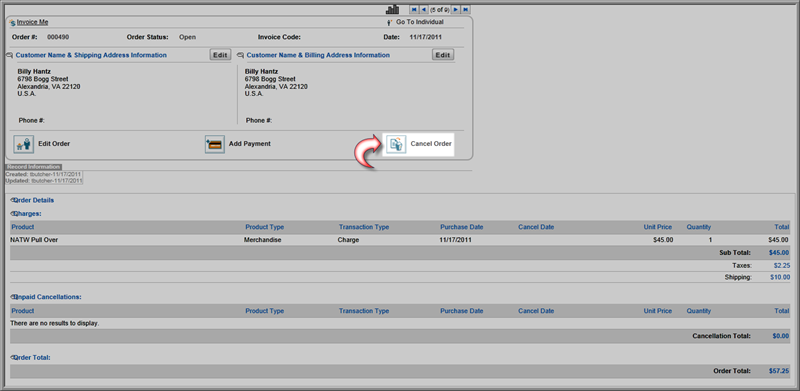Jump to the first record
800x391 pixels.
coord(414,9)
